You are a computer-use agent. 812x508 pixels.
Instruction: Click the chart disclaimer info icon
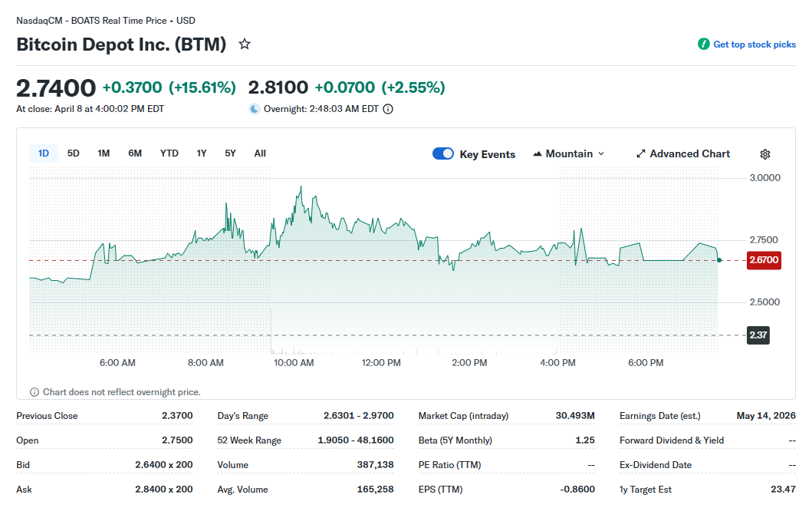[x=35, y=392]
